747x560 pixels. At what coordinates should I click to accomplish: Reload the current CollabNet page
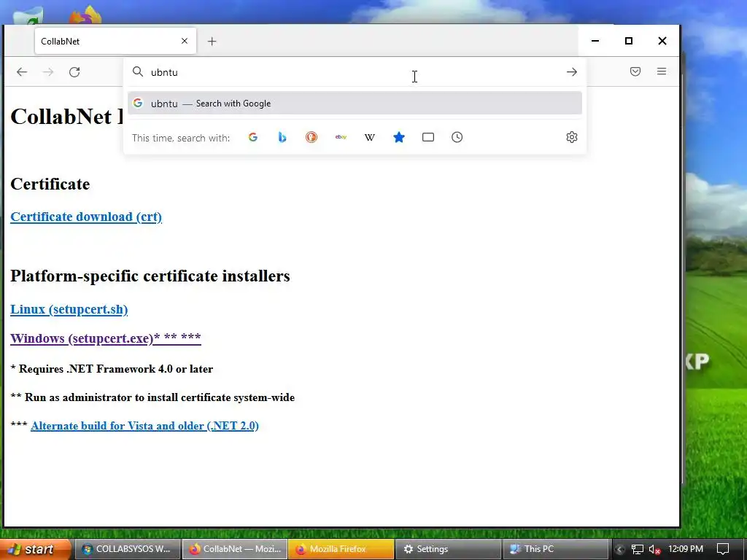point(74,72)
